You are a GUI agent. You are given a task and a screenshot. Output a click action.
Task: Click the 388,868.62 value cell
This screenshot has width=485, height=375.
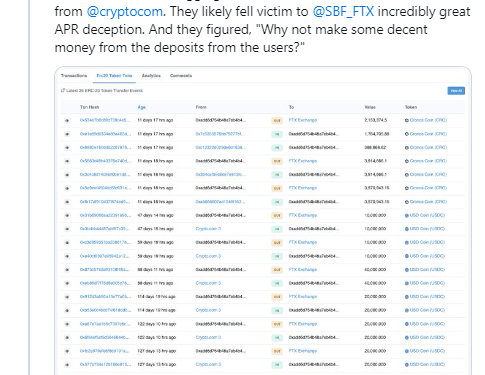[375, 147]
